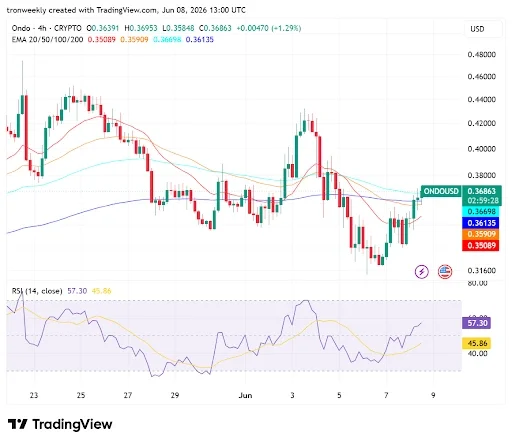
Task: Click the 0.40000 price axis label
Action: [482, 149]
